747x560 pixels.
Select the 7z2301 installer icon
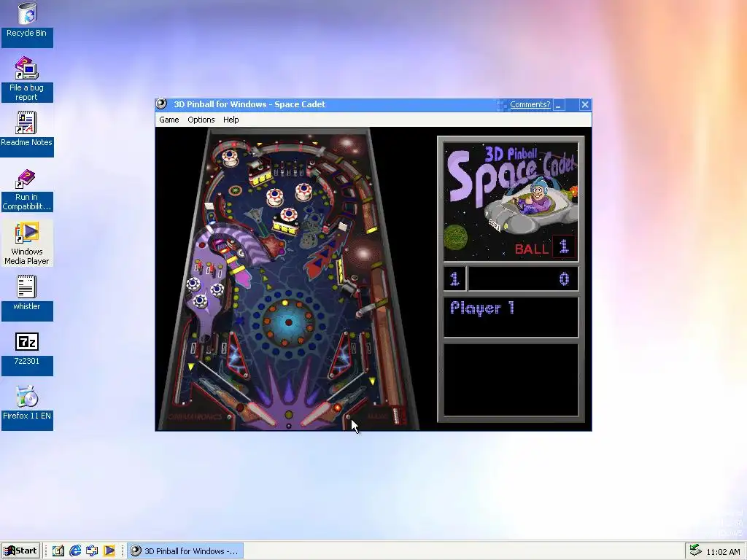tap(27, 352)
